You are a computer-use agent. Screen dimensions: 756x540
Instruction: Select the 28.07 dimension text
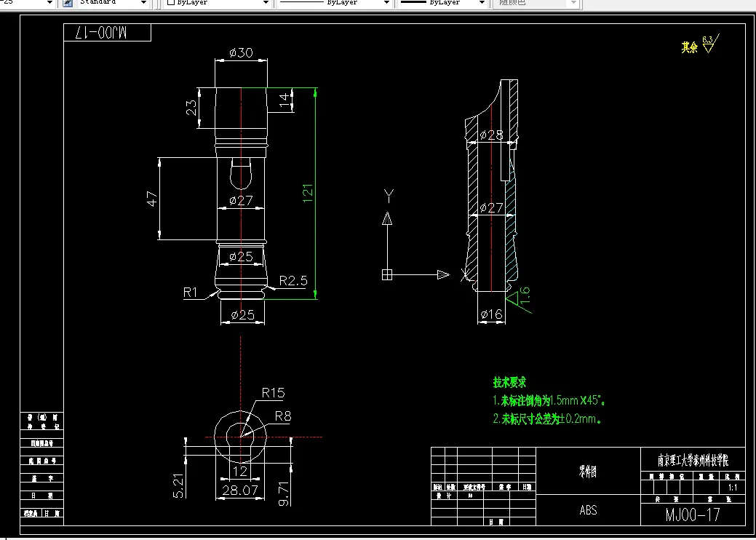240,491
